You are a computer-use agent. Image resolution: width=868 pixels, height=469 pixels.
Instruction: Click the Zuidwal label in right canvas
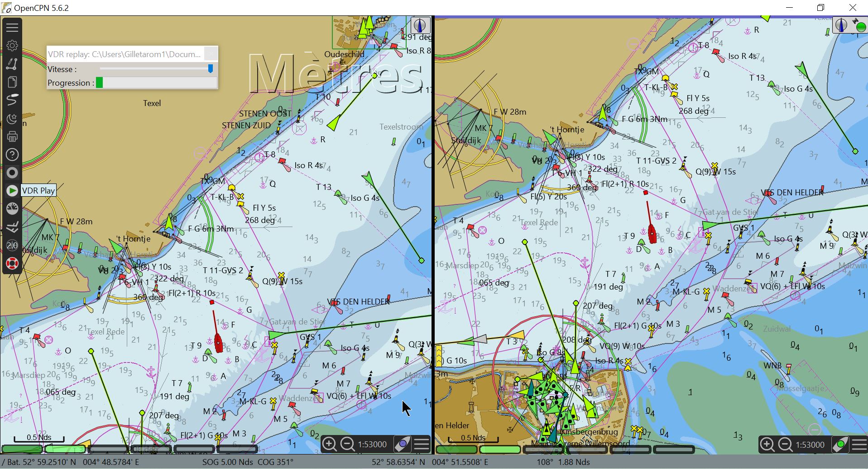pos(777,329)
